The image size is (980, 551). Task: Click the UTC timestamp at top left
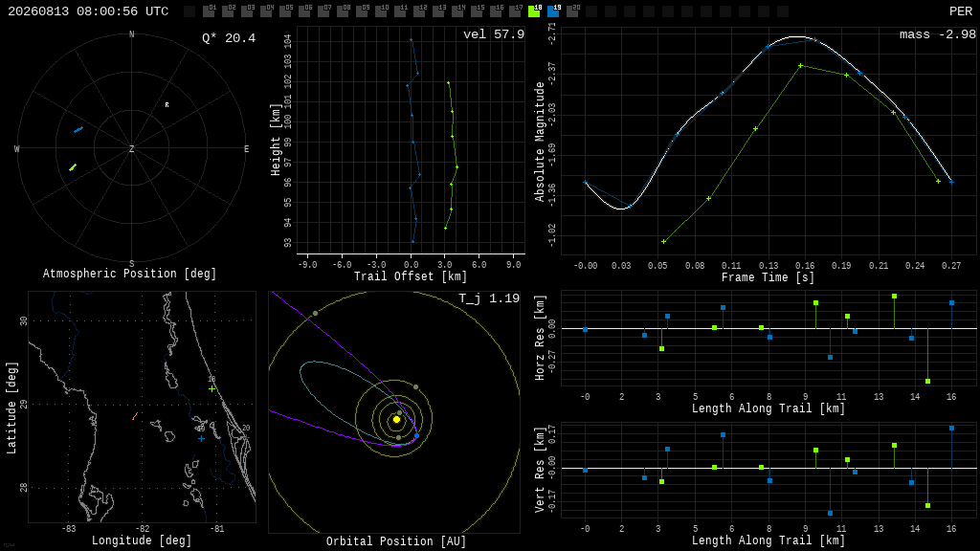88,11
